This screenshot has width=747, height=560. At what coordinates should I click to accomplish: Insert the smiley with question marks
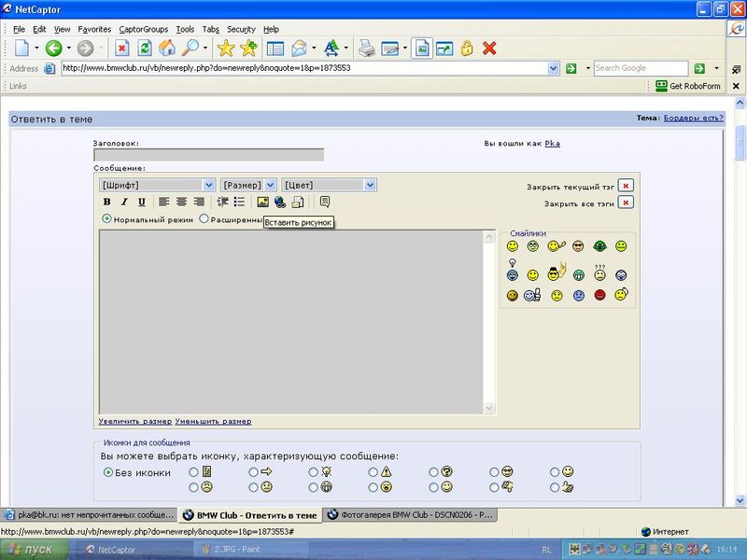point(599,273)
